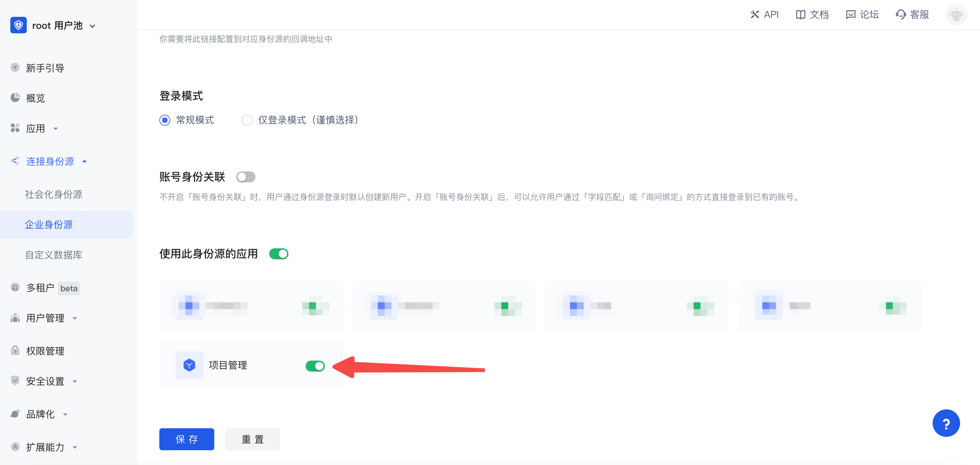Turn off 使用此身份源的应用 toggle
The height and width of the screenshot is (465, 980).
point(278,254)
